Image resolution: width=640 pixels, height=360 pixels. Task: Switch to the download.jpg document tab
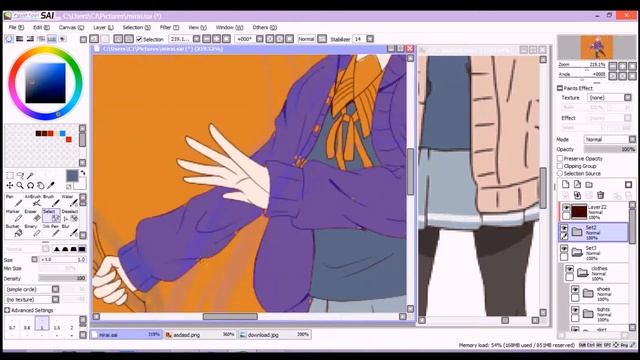[x=274, y=335]
